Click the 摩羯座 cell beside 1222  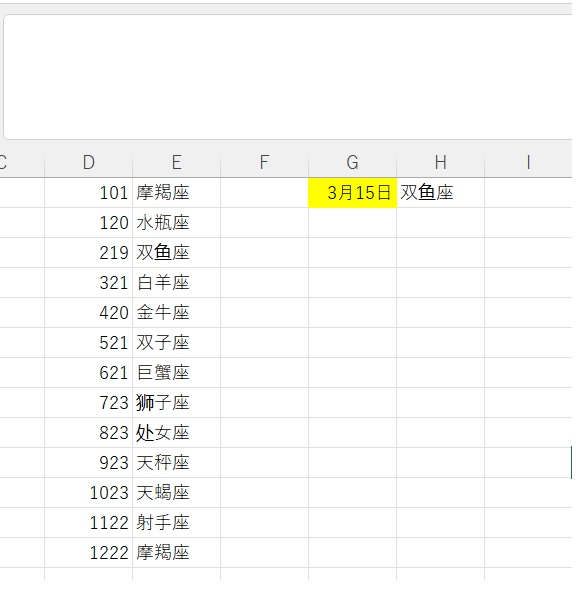177,553
